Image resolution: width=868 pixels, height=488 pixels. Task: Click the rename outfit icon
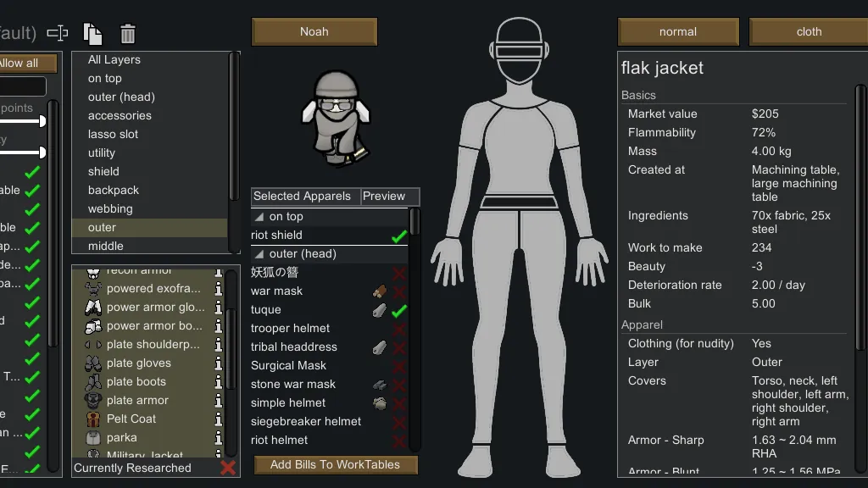point(57,33)
